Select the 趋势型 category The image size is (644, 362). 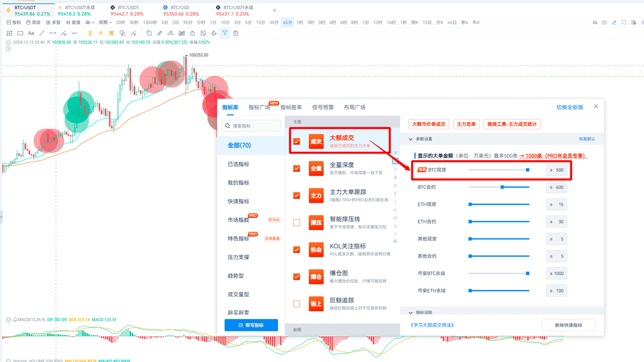pos(236,276)
